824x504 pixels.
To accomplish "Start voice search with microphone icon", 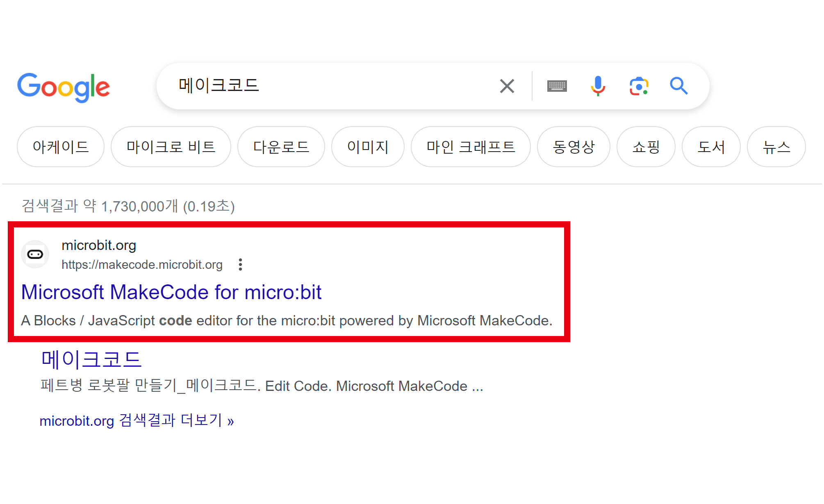I will point(598,86).
